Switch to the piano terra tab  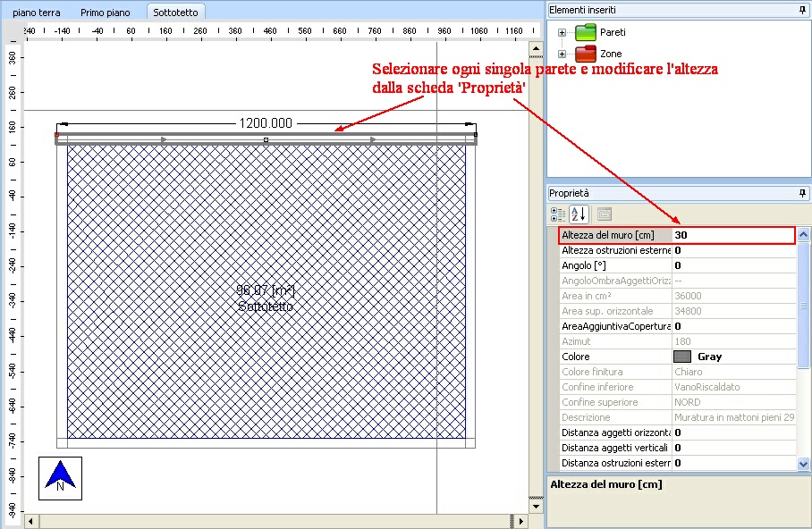37,13
